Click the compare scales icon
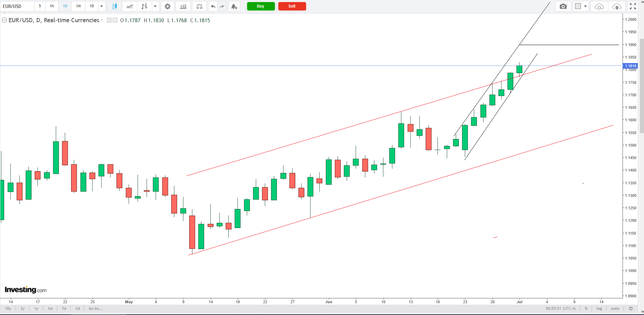 coord(199,6)
